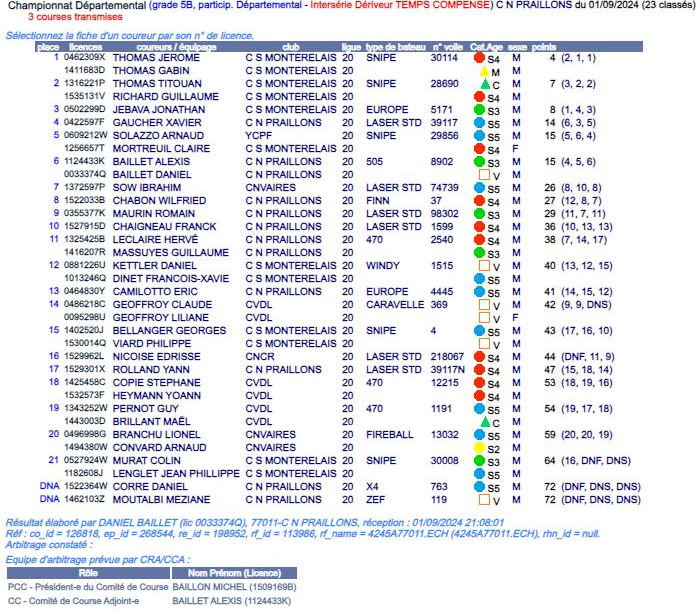This screenshot has width=700, height=610.
Task: Click club YCPF for SOLAZZO ARNAUD
Action: (258, 135)
